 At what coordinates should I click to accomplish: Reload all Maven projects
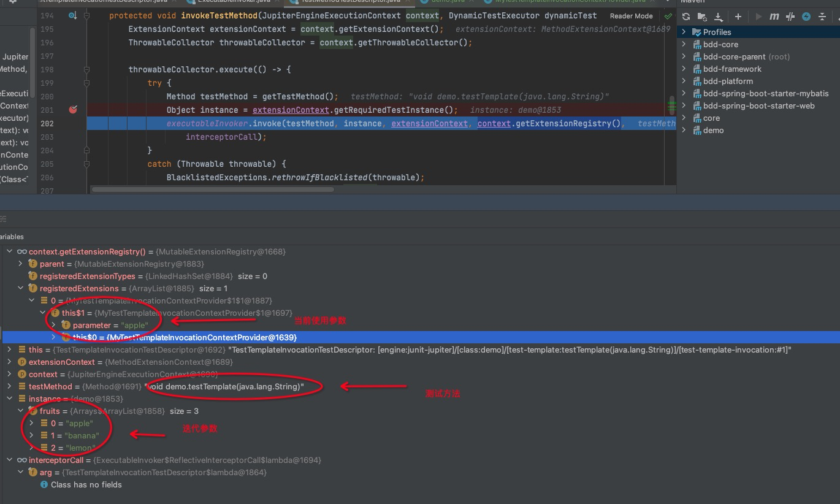[686, 17]
